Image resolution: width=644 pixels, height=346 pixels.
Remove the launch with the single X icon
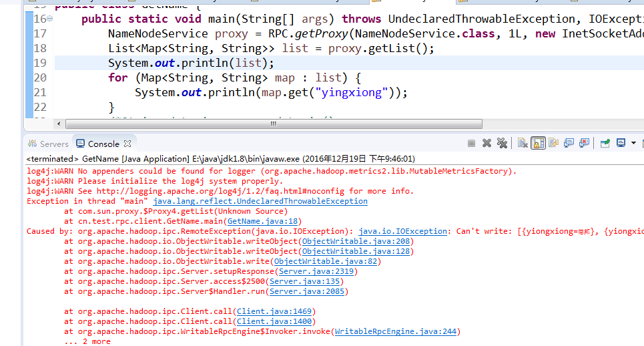click(487, 144)
